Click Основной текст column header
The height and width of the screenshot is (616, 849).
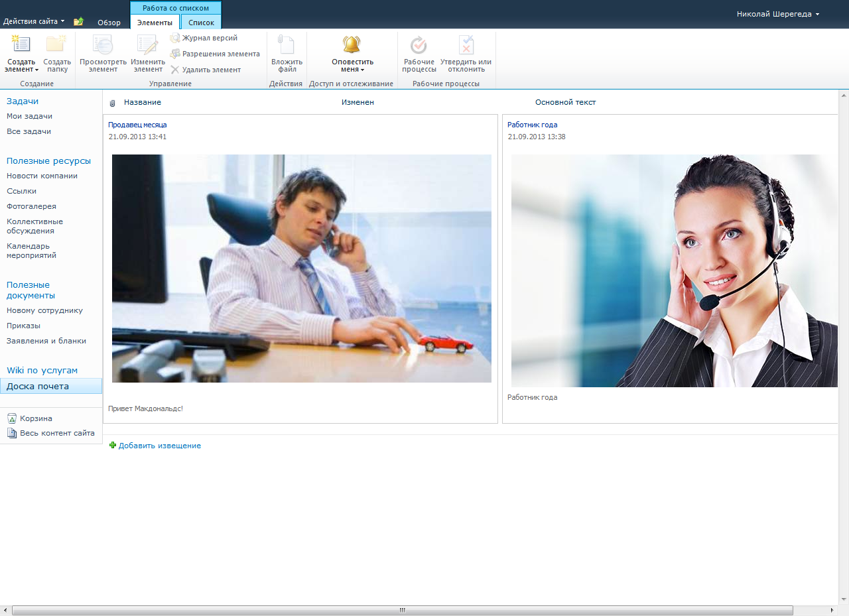[566, 102]
